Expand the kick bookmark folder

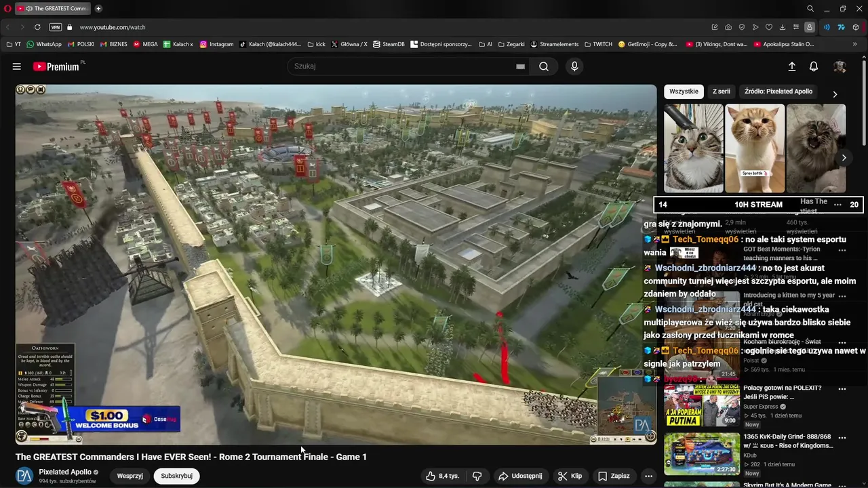point(316,44)
